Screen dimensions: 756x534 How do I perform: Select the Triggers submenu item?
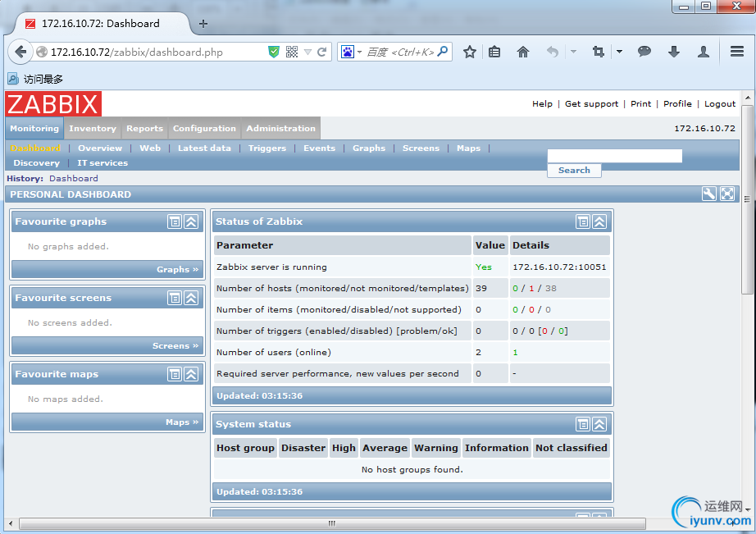267,148
